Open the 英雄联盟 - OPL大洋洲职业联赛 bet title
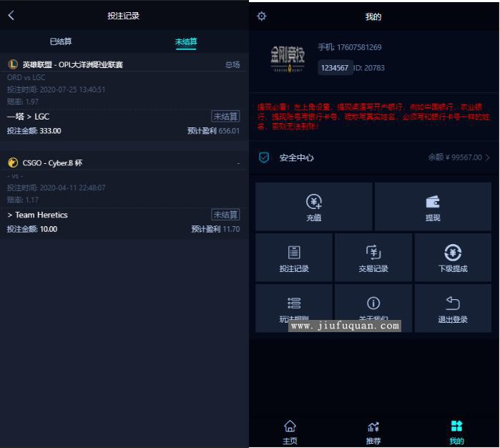 tap(72, 65)
